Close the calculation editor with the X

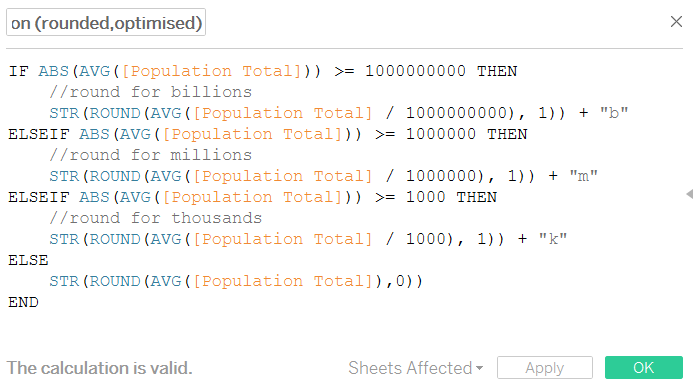click(x=676, y=22)
